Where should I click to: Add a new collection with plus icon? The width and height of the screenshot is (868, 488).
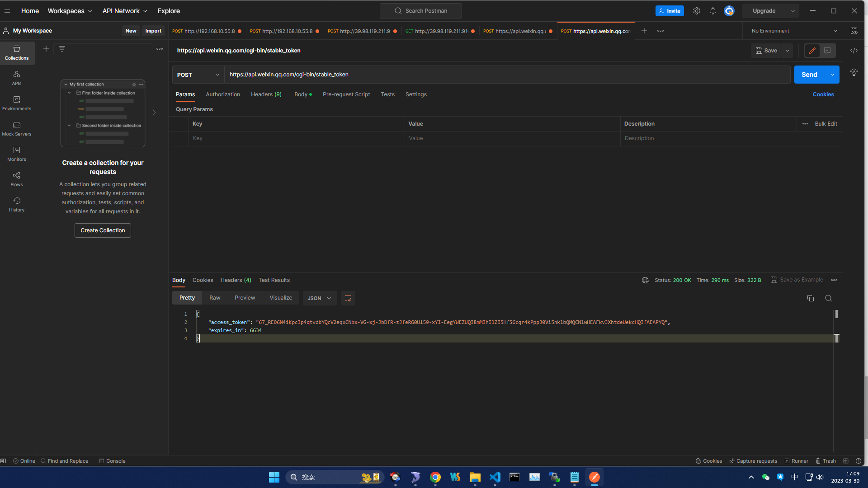click(x=46, y=49)
